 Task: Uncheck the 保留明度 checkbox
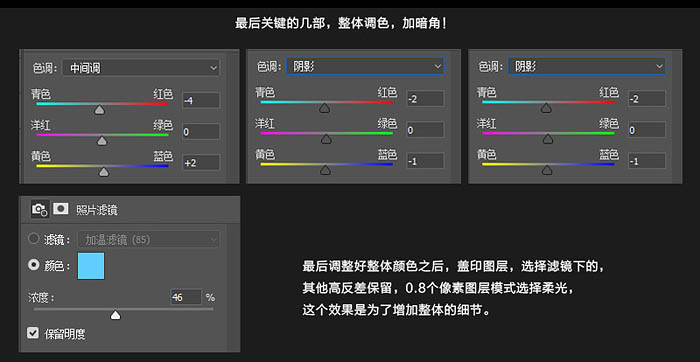33,333
